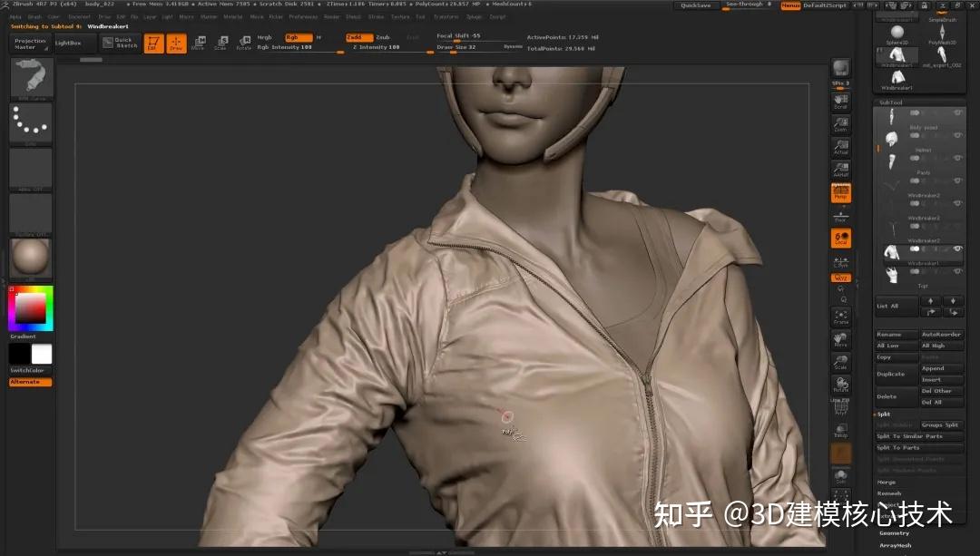Click the Duplicate subtool button
Viewport: 980px width, 556px height.
pyautogui.click(x=897, y=374)
